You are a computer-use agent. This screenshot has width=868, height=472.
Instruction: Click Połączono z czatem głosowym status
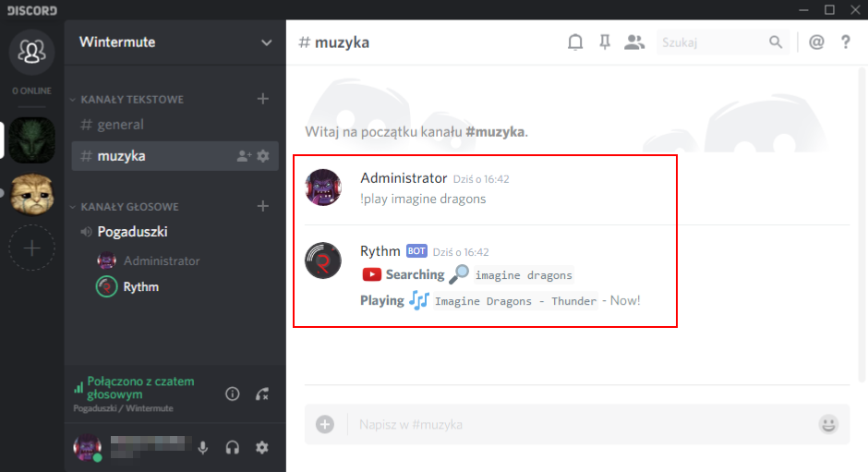coord(140,388)
